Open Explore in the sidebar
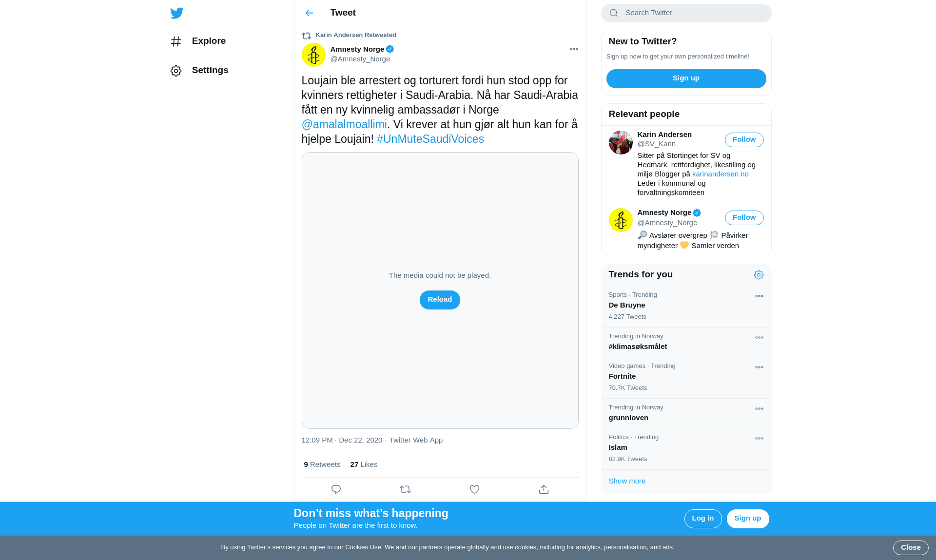This screenshot has height=560, width=936. (198, 41)
